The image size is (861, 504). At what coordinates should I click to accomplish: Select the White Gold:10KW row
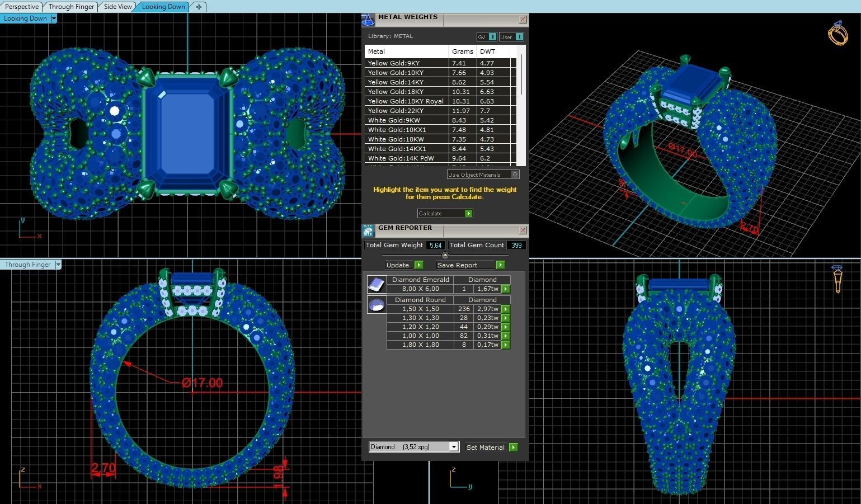(440, 139)
